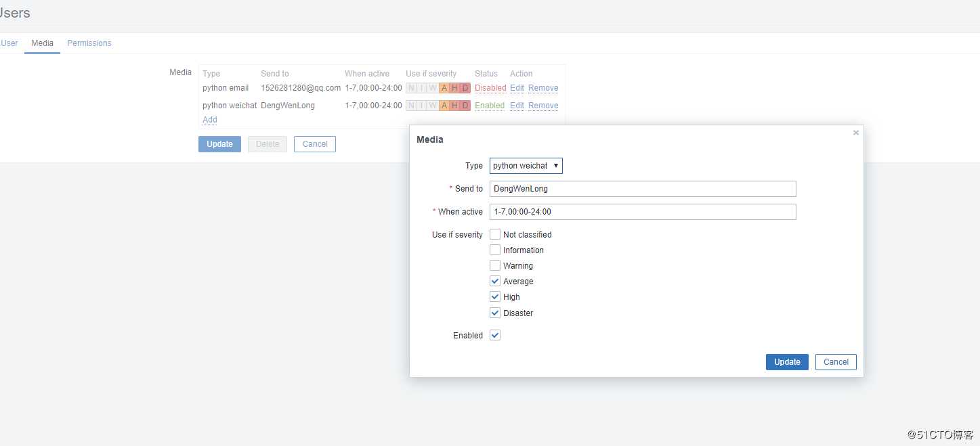Click the 1526281280@qq.com send-to cell
Image resolution: width=980 pixels, height=446 pixels.
click(301, 88)
